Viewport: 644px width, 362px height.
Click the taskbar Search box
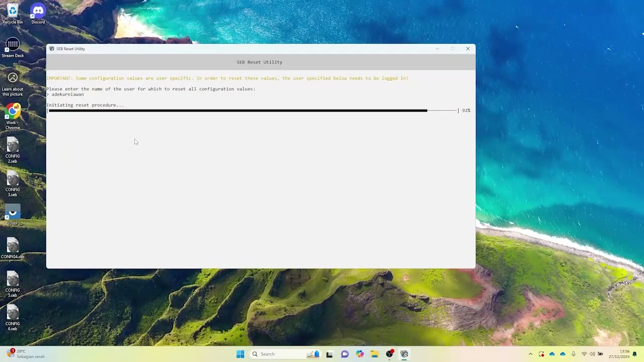pos(286,354)
